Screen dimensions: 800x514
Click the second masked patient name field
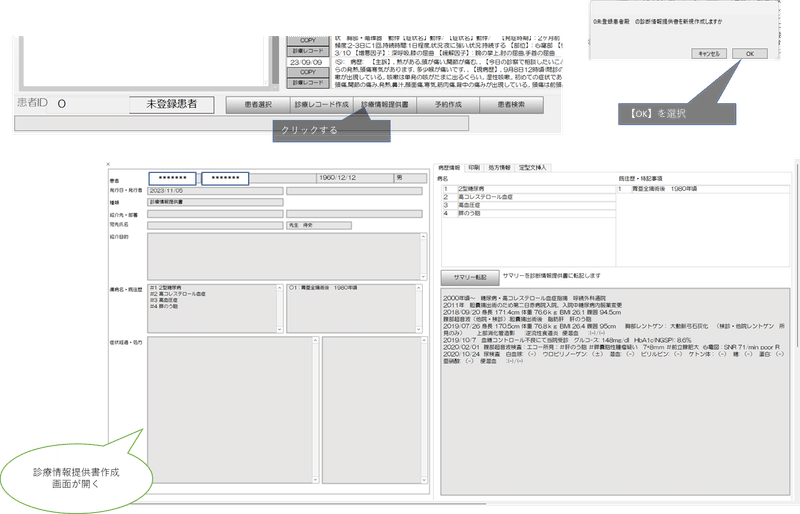click(225, 178)
